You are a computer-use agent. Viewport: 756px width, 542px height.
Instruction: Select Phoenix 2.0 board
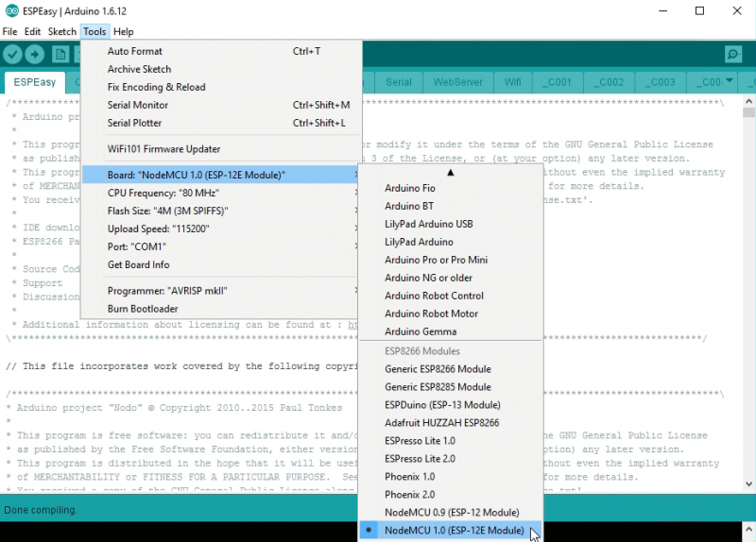click(x=451, y=494)
